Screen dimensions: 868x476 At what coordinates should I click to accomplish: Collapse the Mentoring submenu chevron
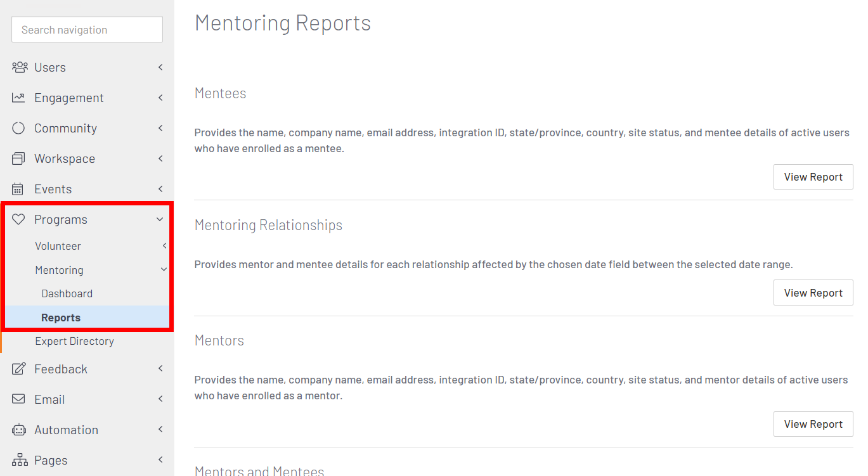pos(164,270)
